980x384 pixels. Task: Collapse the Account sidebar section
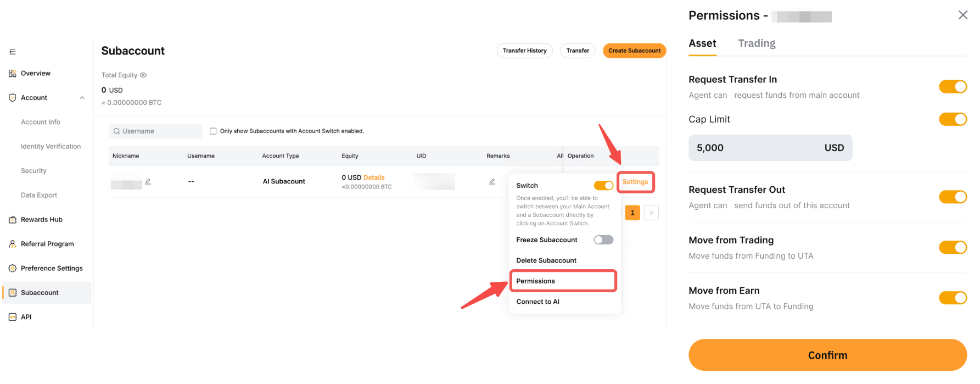(82, 98)
